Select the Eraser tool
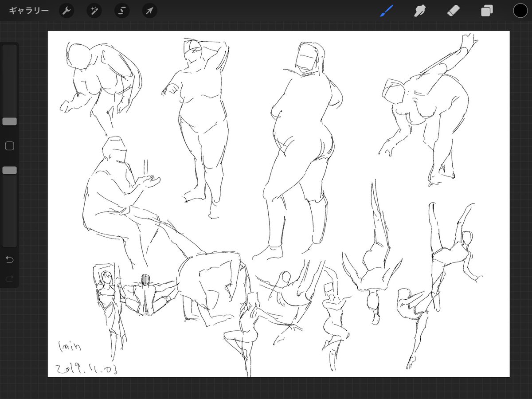 click(454, 11)
